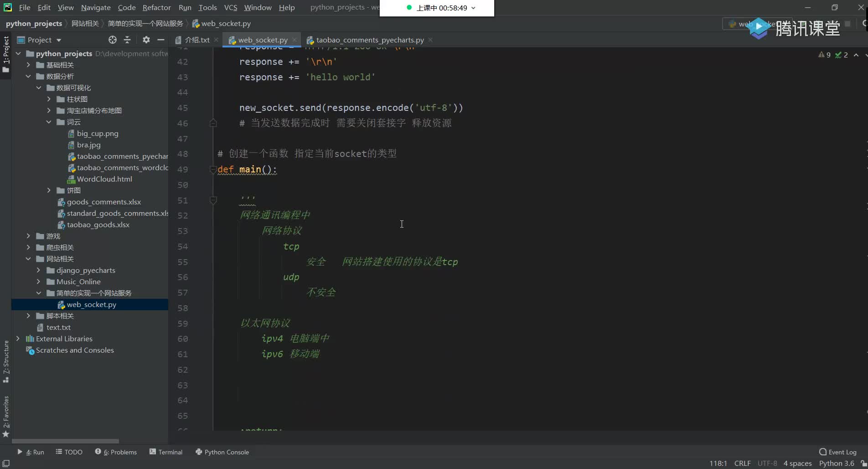Image resolution: width=868 pixels, height=469 pixels.
Task: Open the TODO tool window
Action: click(x=69, y=452)
